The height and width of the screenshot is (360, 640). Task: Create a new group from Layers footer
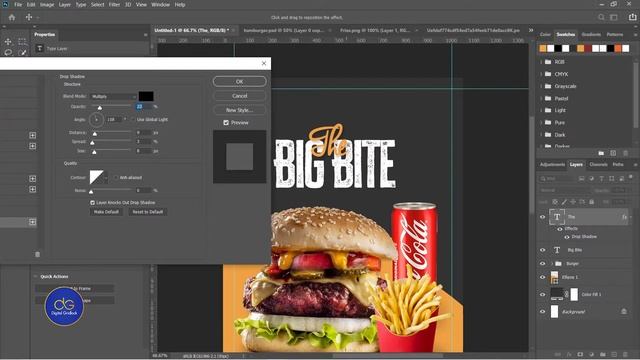pyautogui.click(x=603, y=354)
